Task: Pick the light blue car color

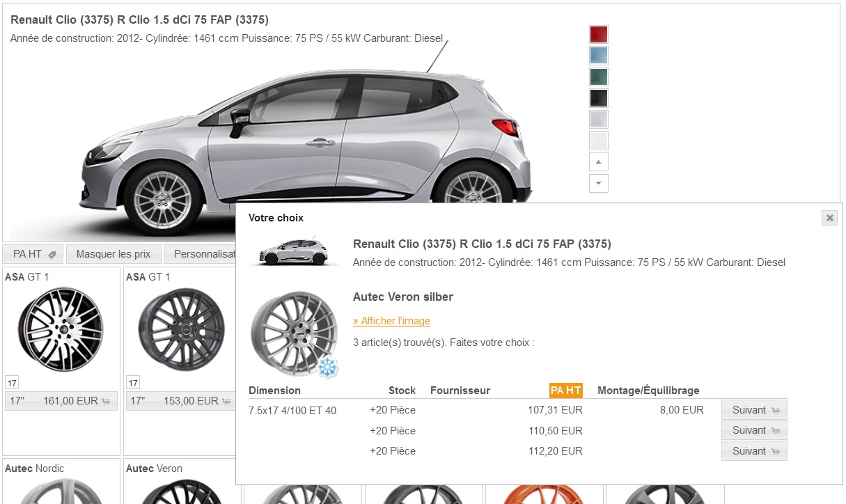Action: 599,56
